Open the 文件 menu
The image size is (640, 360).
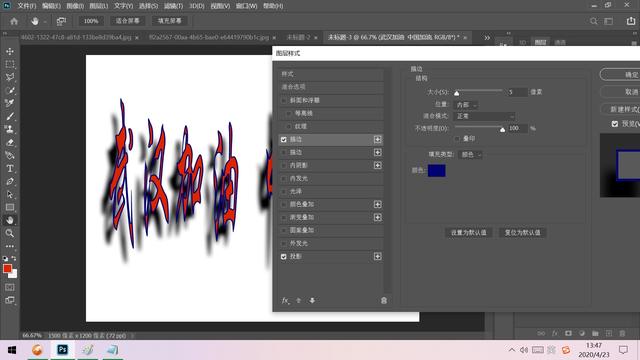pyautogui.click(x=27, y=6)
